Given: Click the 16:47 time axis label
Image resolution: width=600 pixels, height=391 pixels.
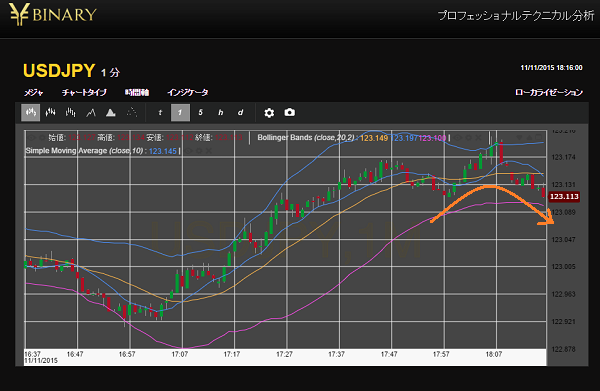Looking at the screenshot, I should (x=75, y=354).
